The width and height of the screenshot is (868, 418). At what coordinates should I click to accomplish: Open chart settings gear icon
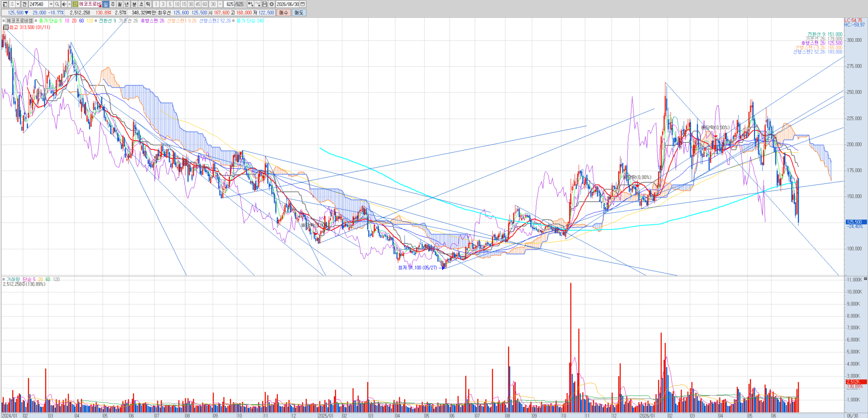click(272, 4)
